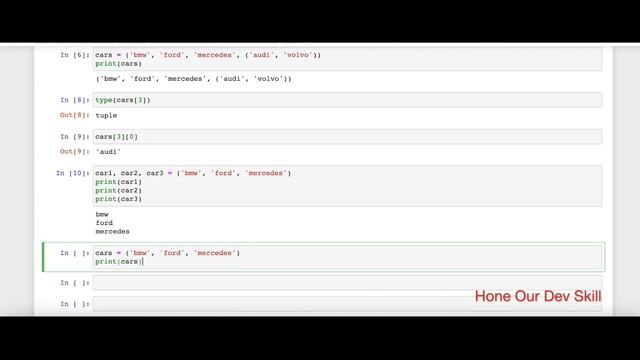Image resolution: width=640 pixels, height=360 pixels.
Task: Select the first empty code cell
Action: pyautogui.click(x=347, y=283)
